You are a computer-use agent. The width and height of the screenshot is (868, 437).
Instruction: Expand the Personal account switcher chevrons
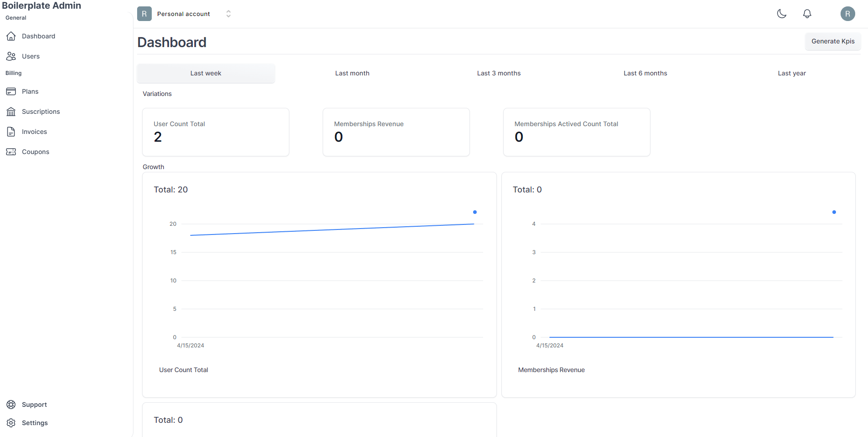point(229,14)
